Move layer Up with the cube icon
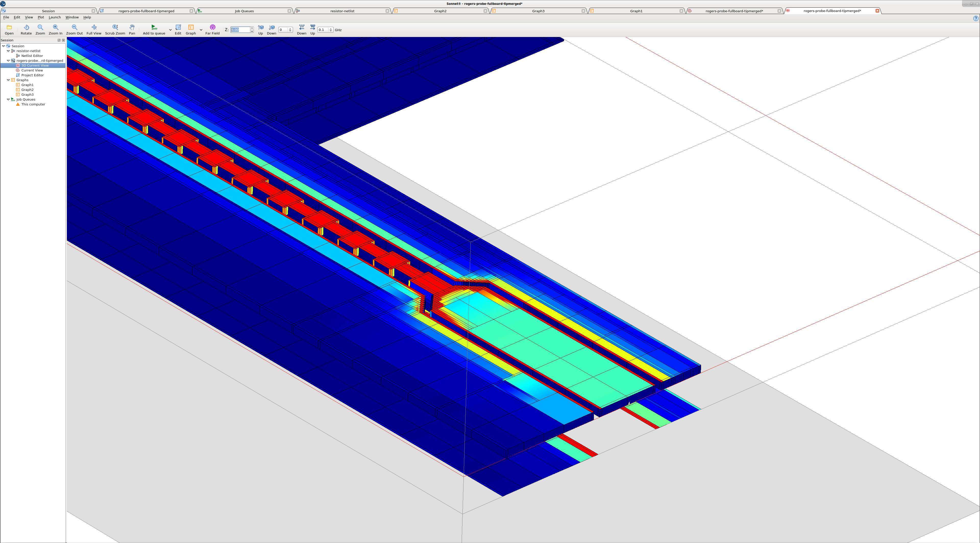Image resolution: width=980 pixels, height=543 pixels. coord(261,29)
